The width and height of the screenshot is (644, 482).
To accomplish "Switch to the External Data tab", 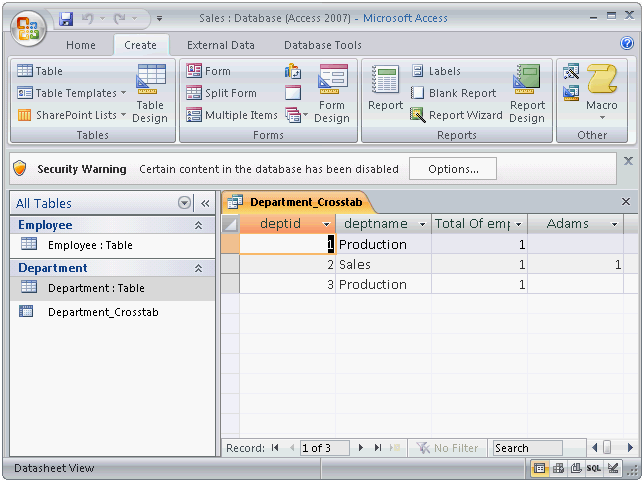I will pyautogui.click(x=221, y=45).
